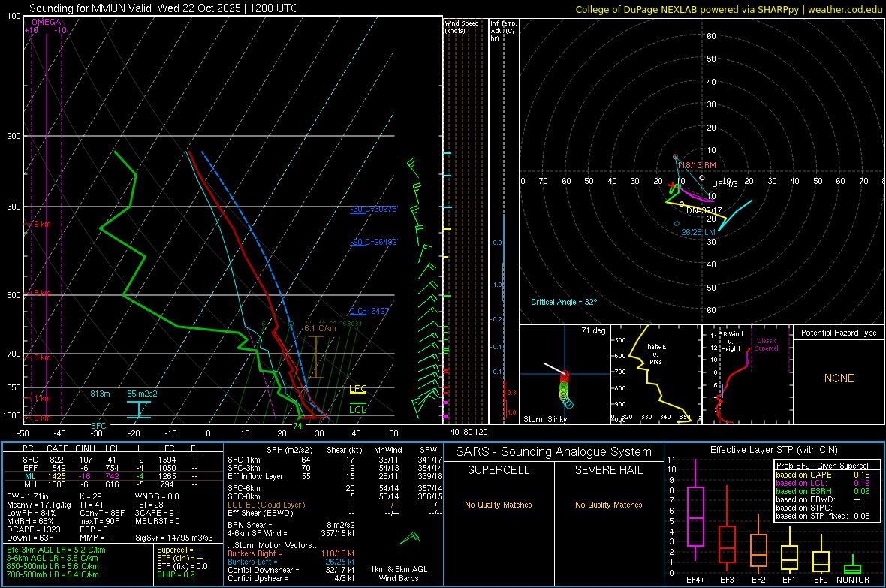Click the green 1km & 6km wind barb
The height and width of the screenshot is (588, 886).
click(x=410, y=538)
